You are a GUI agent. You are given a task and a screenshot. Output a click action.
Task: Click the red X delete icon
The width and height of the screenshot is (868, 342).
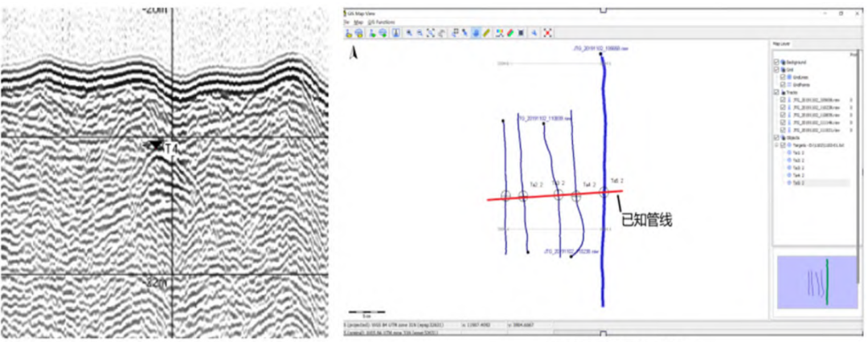click(x=548, y=33)
